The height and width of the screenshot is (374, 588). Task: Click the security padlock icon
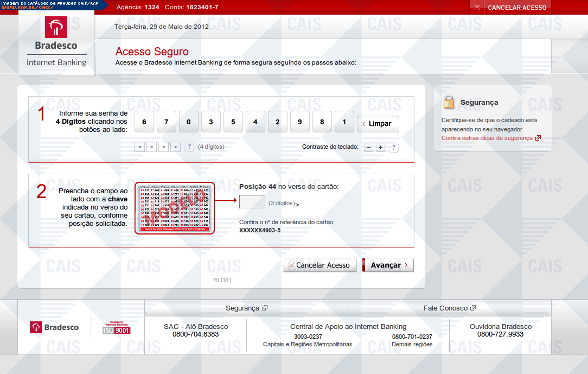(449, 102)
